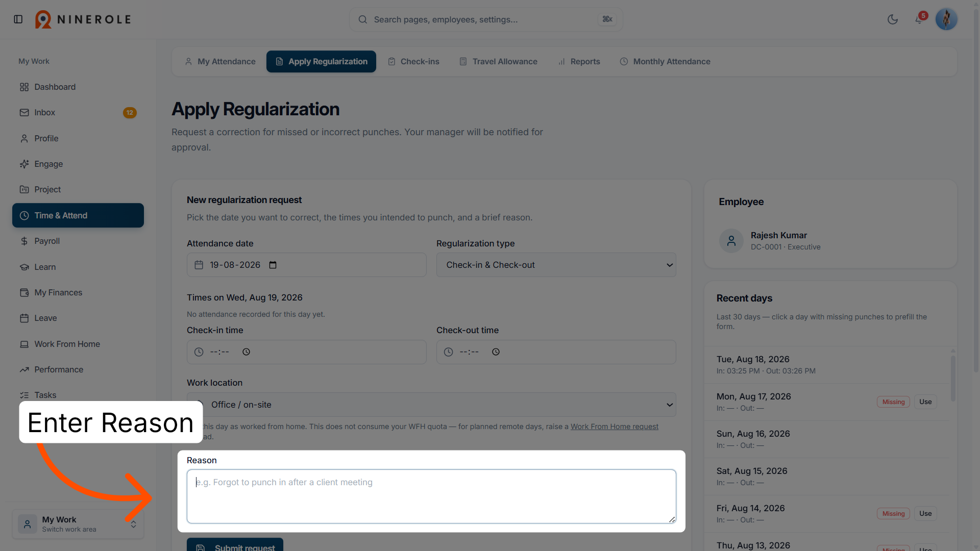Open the Travel Allowance tab
Image resolution: width=980 pixels, height=551 pixels.
pyautogui.click(x=498, y=62)
